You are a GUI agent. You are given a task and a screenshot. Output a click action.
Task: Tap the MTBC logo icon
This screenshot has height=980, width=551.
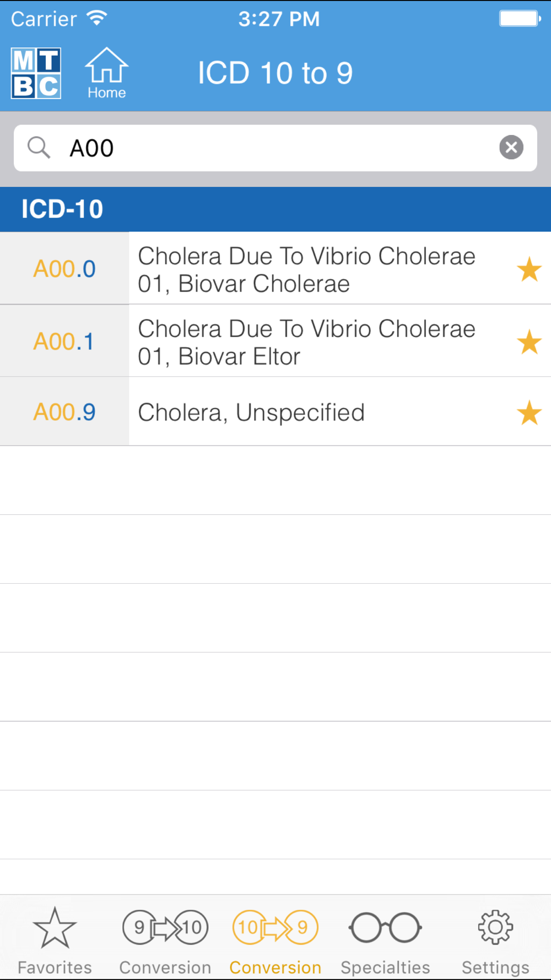pos(36,73)
